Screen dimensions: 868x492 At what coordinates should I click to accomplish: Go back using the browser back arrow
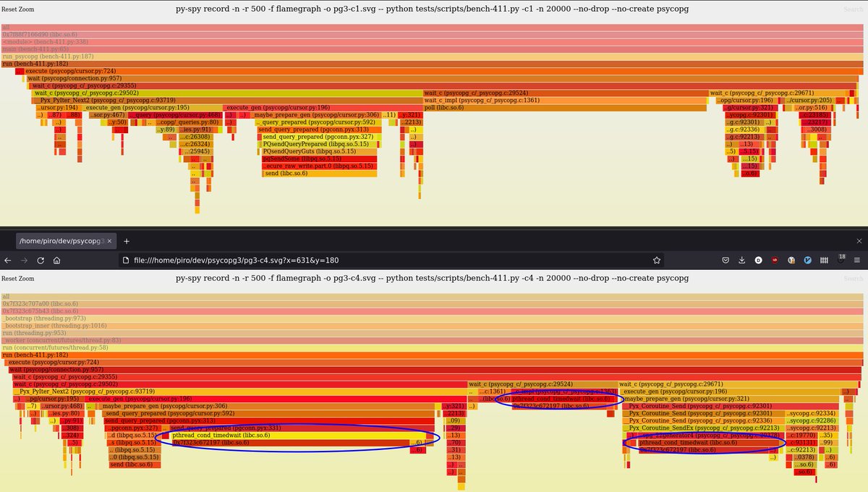[x=9, y=260]
